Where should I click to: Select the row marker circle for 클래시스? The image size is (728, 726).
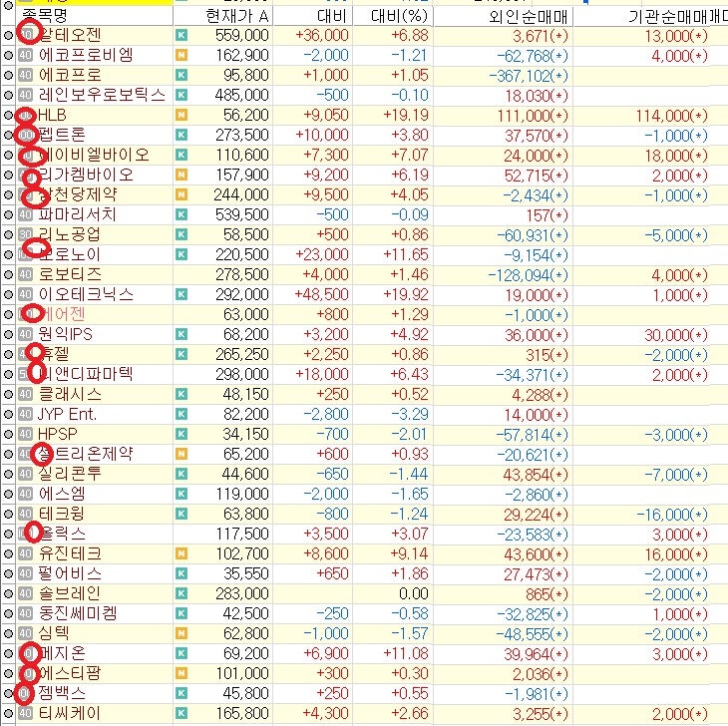tap(8, 394)
